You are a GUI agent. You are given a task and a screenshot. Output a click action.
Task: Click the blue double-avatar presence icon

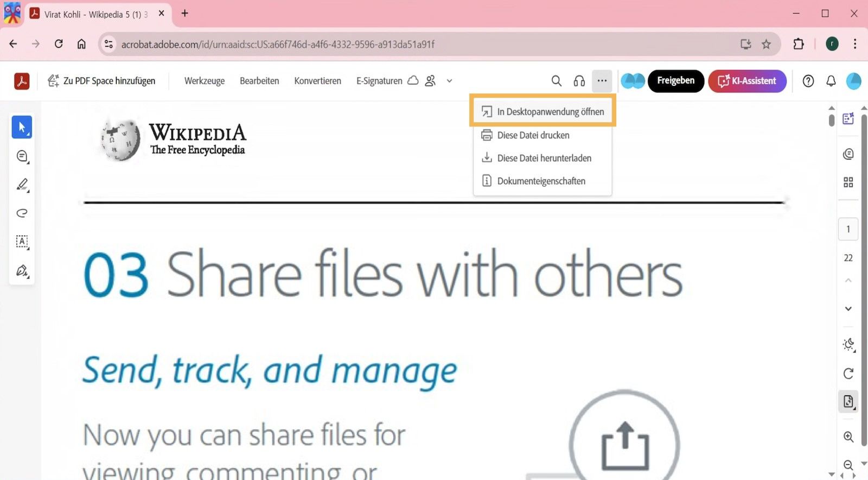633,81
